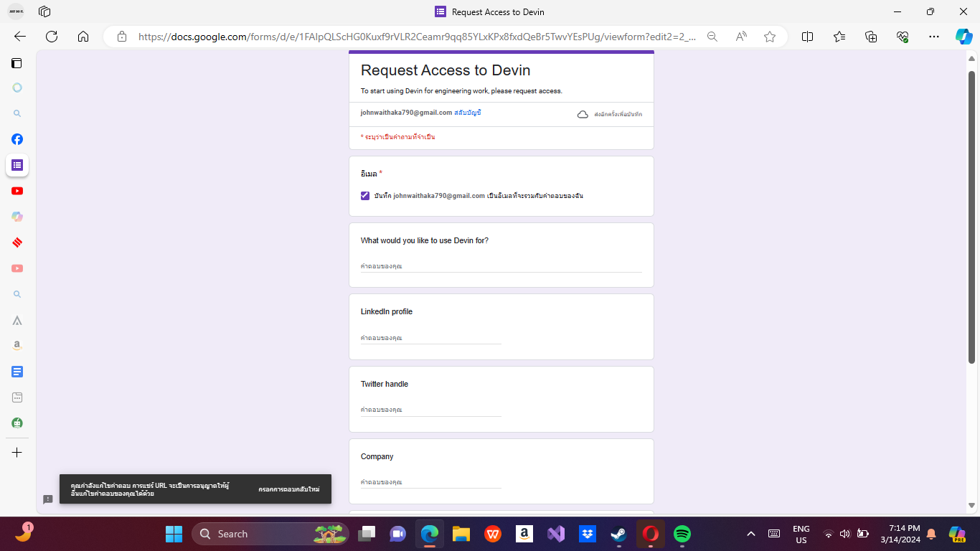Open Spotify from the taskbar
This screenshot has height=551, width=980.
(x=682, y=534)
